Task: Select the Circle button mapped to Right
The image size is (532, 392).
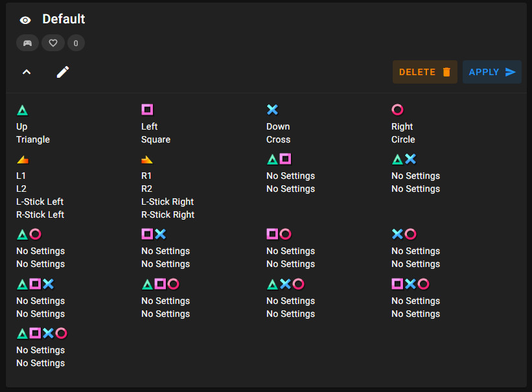Action: (x=397, y=110)
